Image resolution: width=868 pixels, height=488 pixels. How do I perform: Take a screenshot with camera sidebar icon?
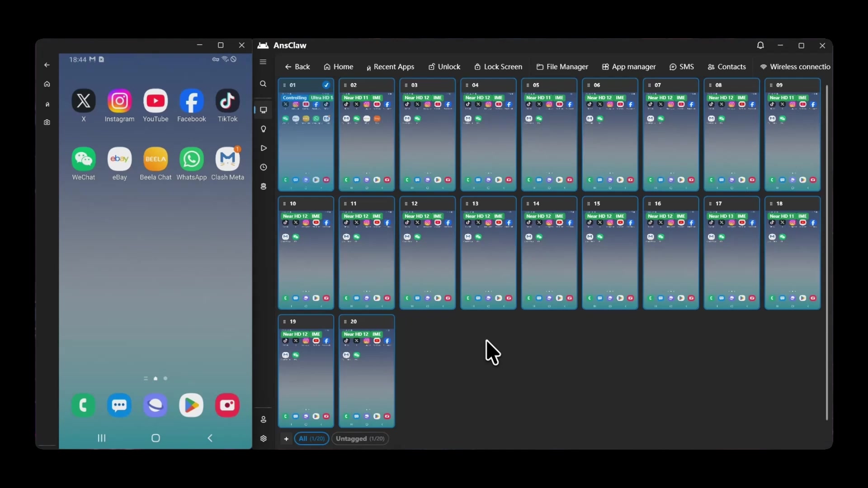click(x=47, y=122)
